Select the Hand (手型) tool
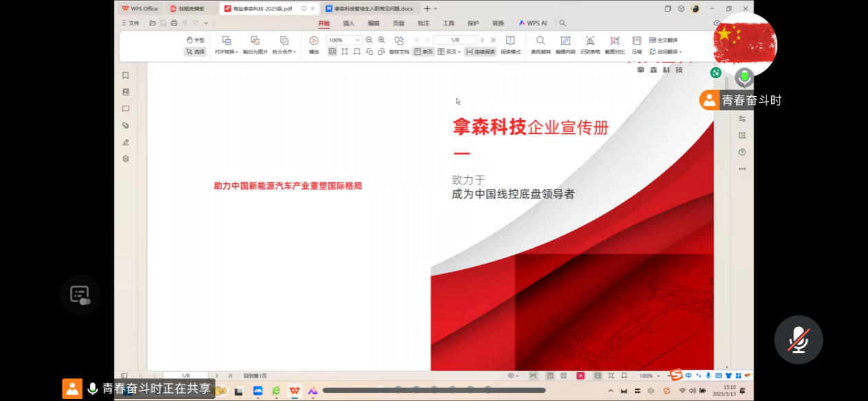 (196, 41)
